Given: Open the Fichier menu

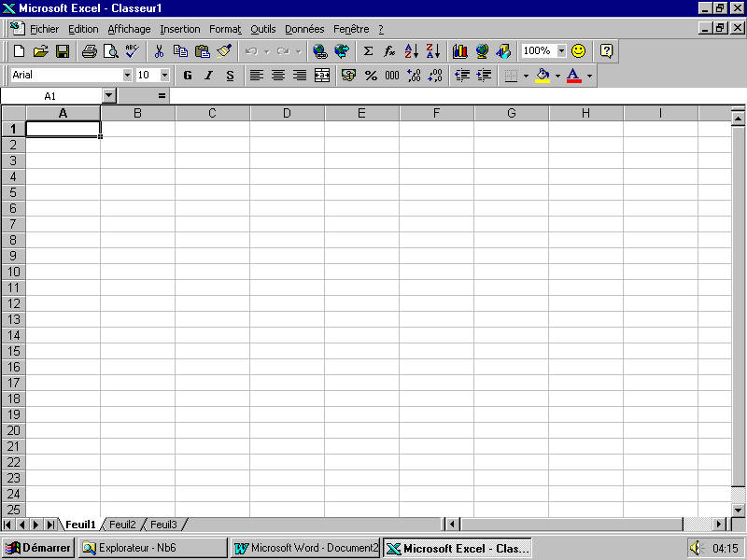Looking at the screenshot, I should pos(44,29).
